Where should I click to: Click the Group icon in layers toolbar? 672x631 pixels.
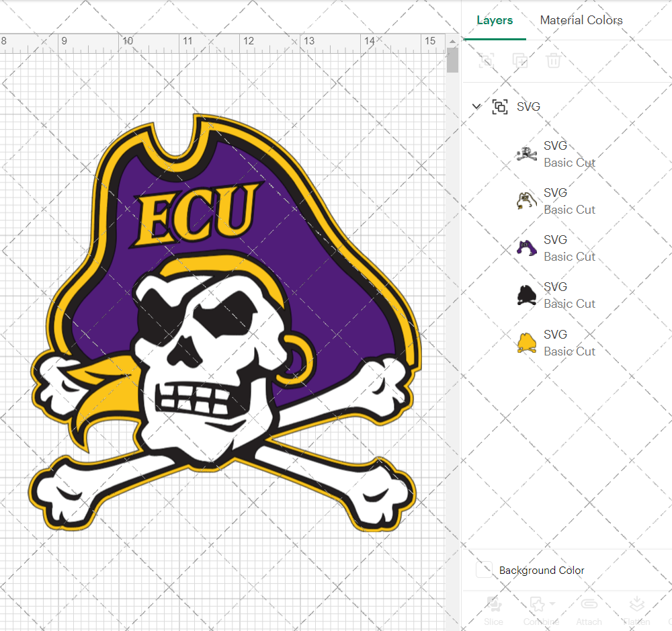point(487,60)
